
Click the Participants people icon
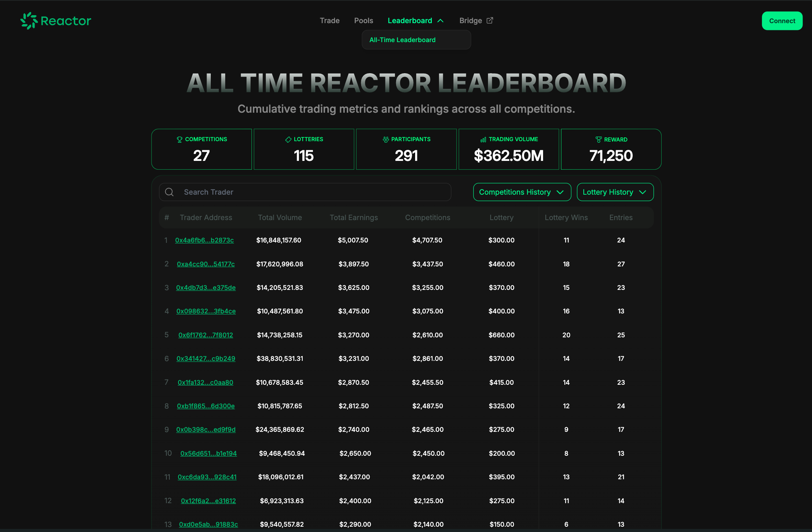[x=386, y=139]
